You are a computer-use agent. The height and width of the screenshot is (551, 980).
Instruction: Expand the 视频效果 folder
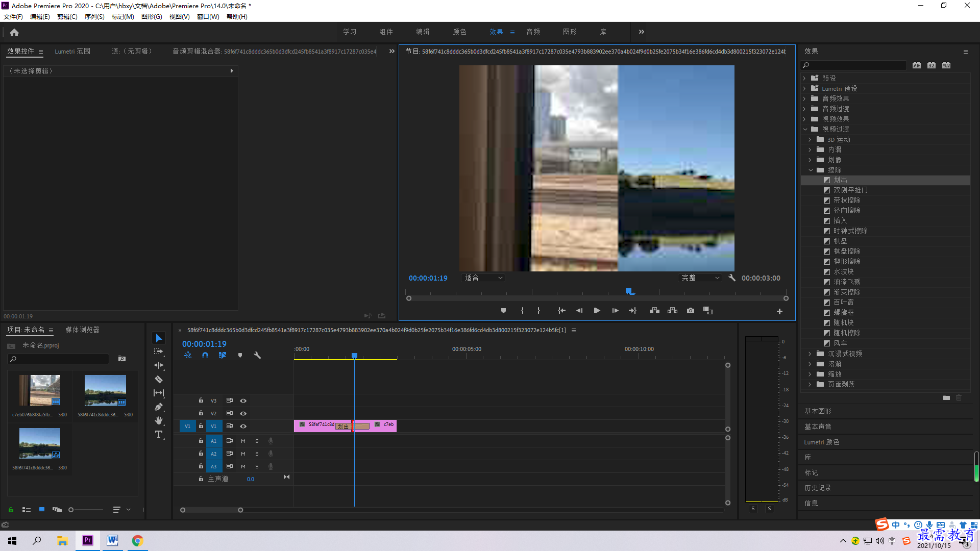(804, 119)
